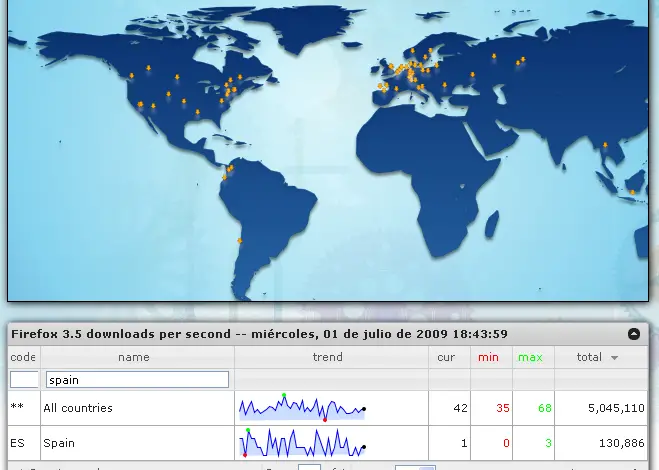This screenshot has height=470, width=659.
Task: Click the max value 68
Action: click(545, 408)
